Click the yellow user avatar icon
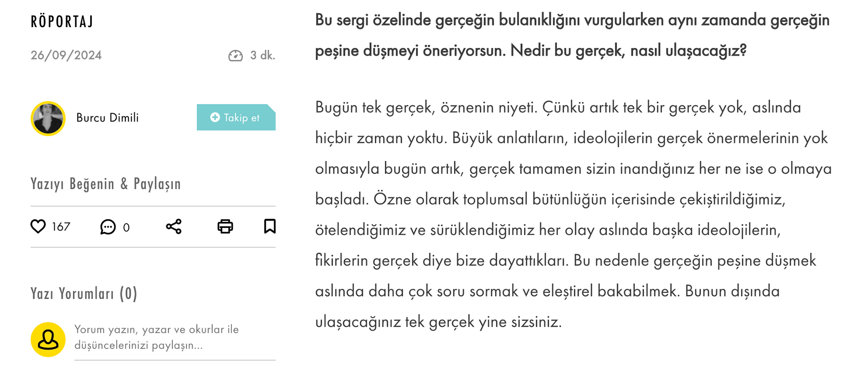This screenshot has height=372, width=868. click(x=48, y=339)
